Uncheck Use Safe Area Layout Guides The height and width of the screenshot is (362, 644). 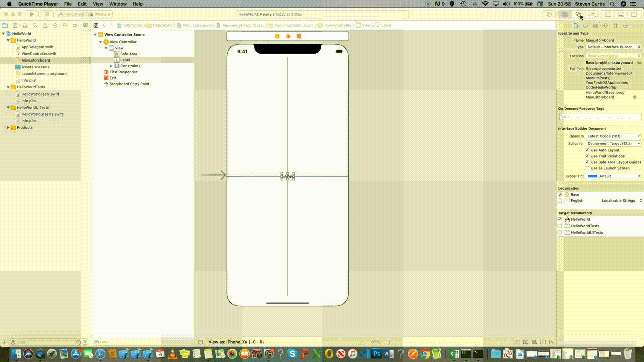click(587, 162)
